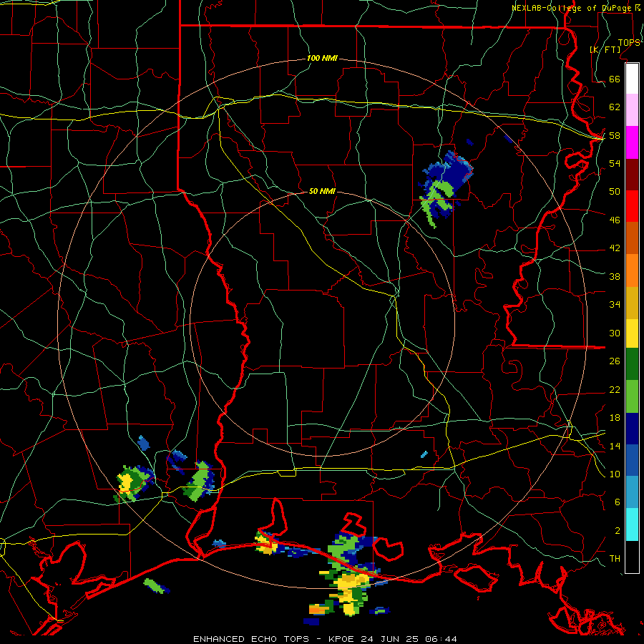Click the "TH" legend label

point(615,559)
